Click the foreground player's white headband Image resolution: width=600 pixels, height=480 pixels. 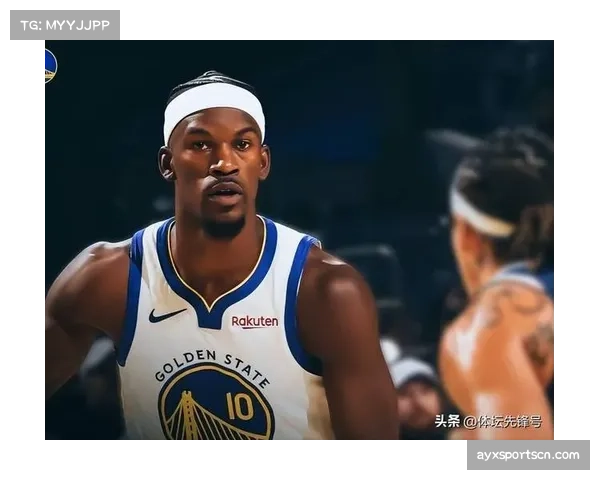click(x=213, y=104)
